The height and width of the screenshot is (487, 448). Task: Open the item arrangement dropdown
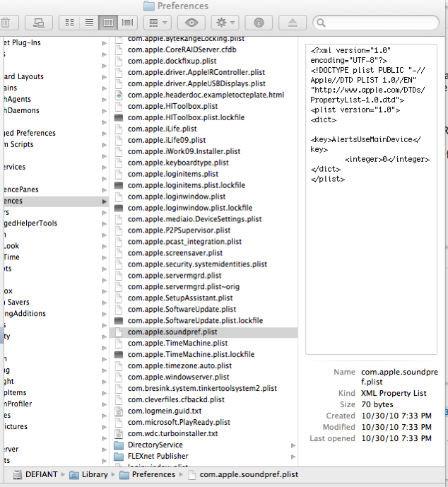[x=158, y=23]
